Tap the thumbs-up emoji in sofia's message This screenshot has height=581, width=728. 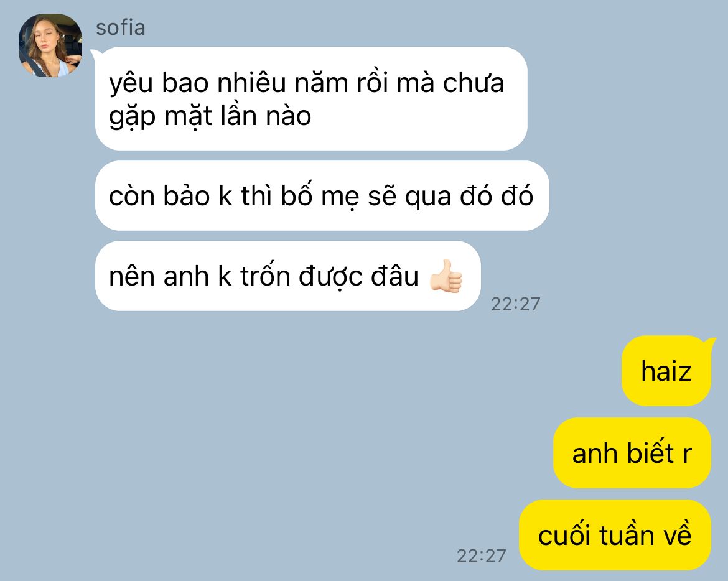(x=446, y=276)
